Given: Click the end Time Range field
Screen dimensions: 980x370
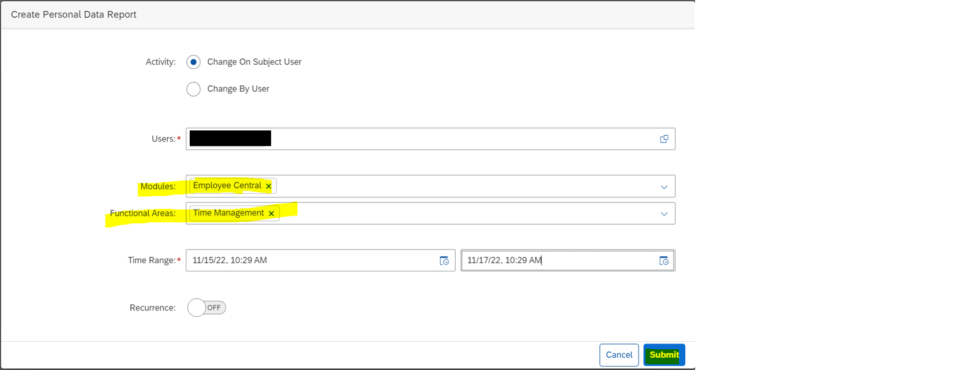Looking at the screenshot, I should tap(568, 260).
